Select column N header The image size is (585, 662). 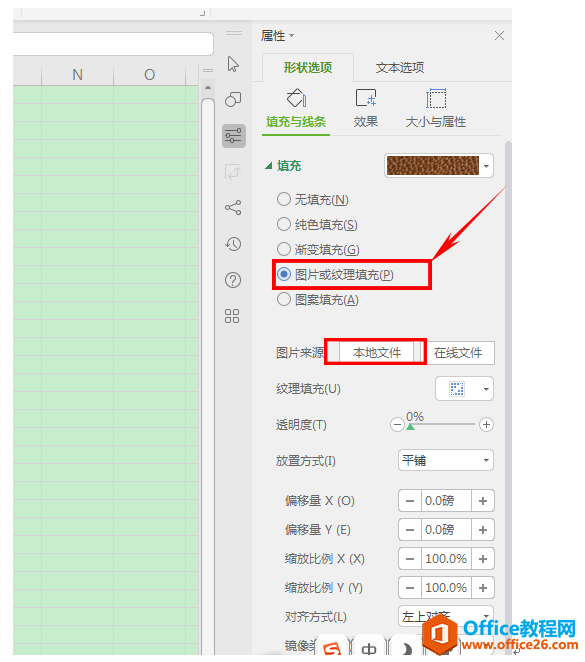[78, 75]
